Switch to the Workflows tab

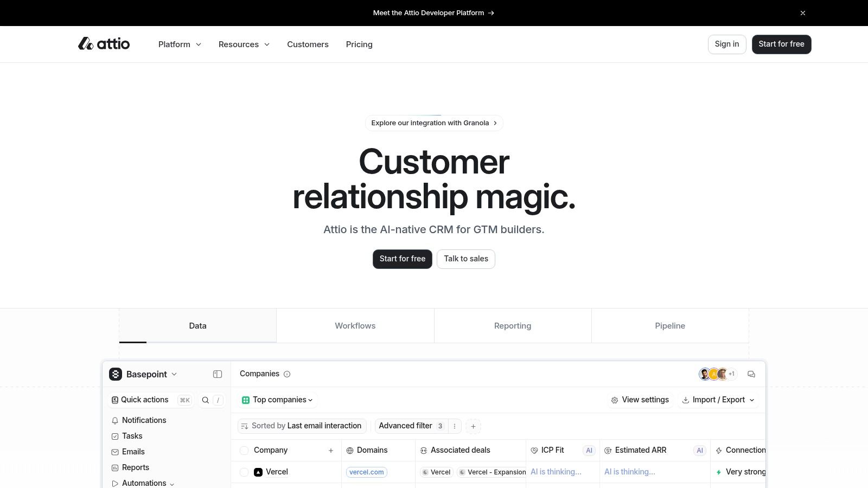tap(355, 326)
